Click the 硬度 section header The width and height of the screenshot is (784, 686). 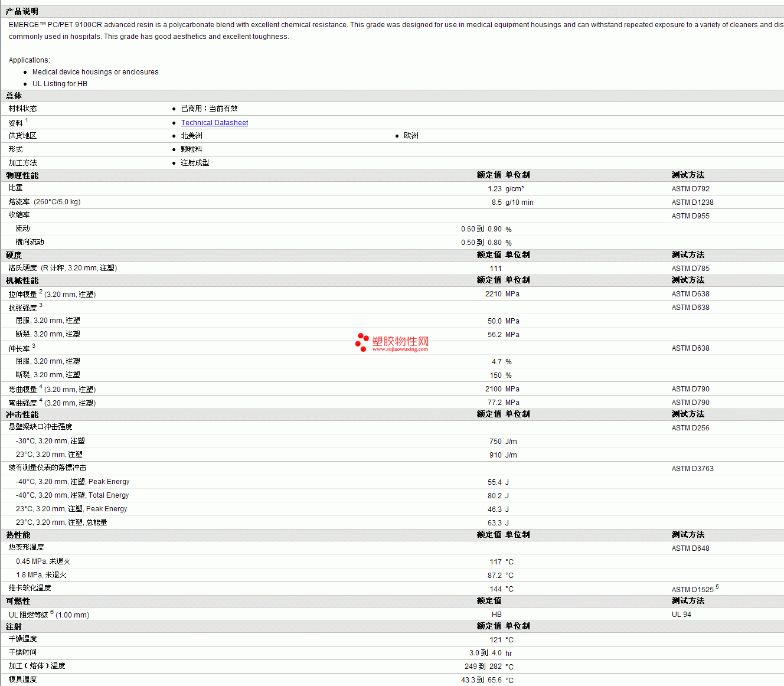(x=14, y=255)
